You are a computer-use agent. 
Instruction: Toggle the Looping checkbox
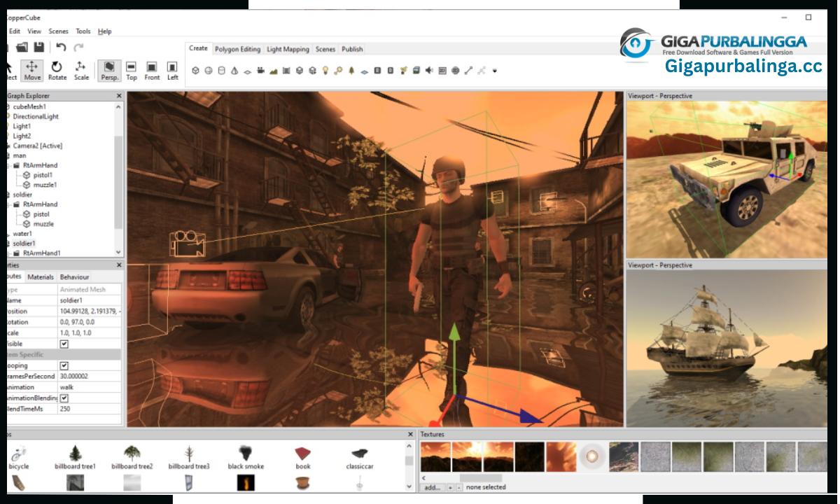[x=64, y=365]
